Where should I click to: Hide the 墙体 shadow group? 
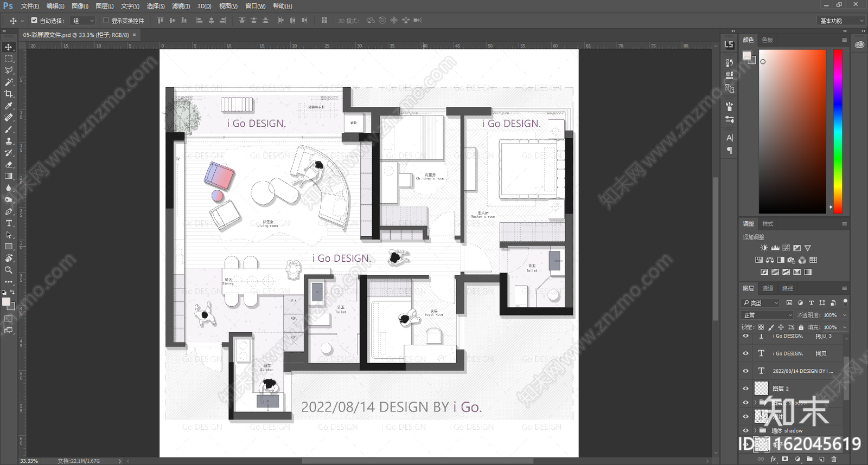(745, 431)
